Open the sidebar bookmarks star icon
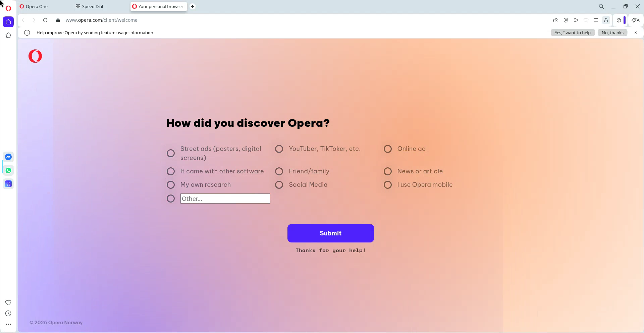The image size is (644, 333). [8, 35]
